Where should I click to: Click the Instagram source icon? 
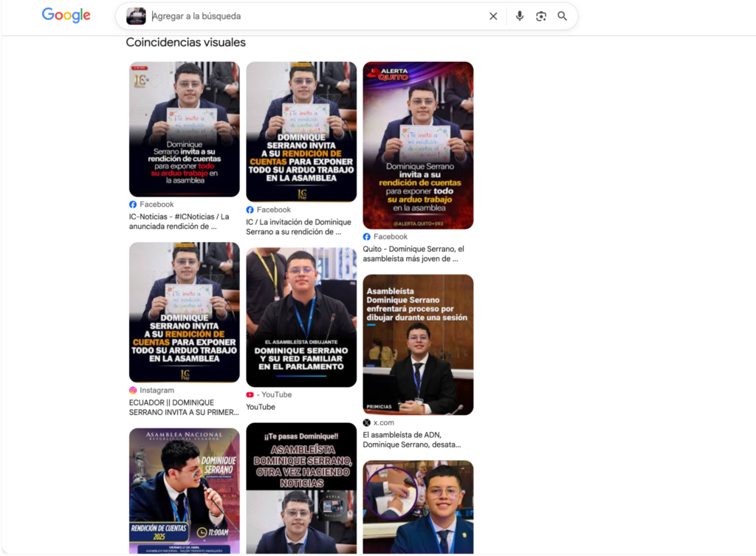tap(133, 391)
